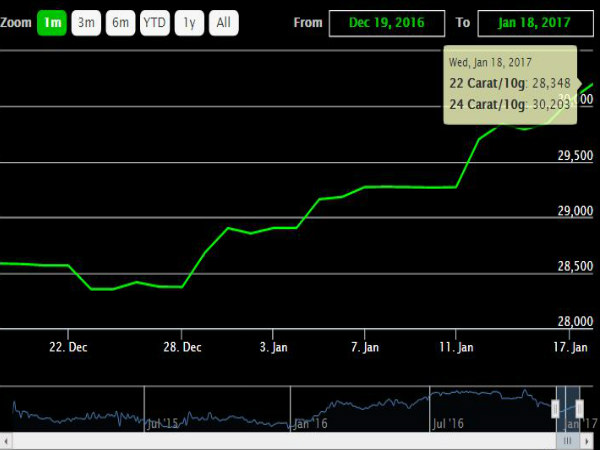Click the navigator left range handle
The image size is (600, 450).
coord(556,407)
